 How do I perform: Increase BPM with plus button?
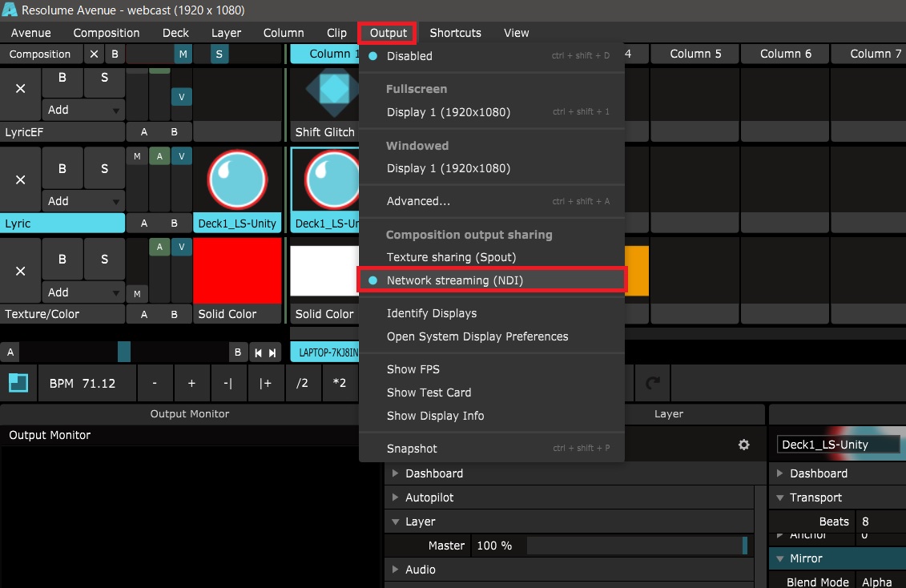[191, 383]
